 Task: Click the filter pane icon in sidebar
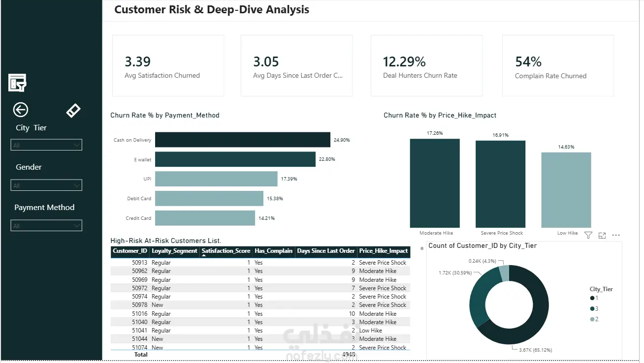(17, 83)
